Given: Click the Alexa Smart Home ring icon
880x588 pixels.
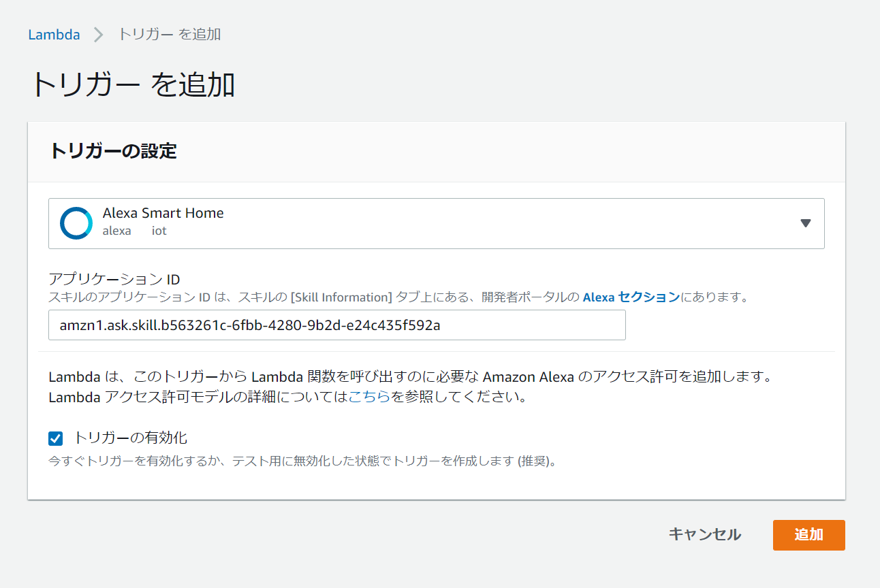Looking at the screenshot, I should coord(76,223).
